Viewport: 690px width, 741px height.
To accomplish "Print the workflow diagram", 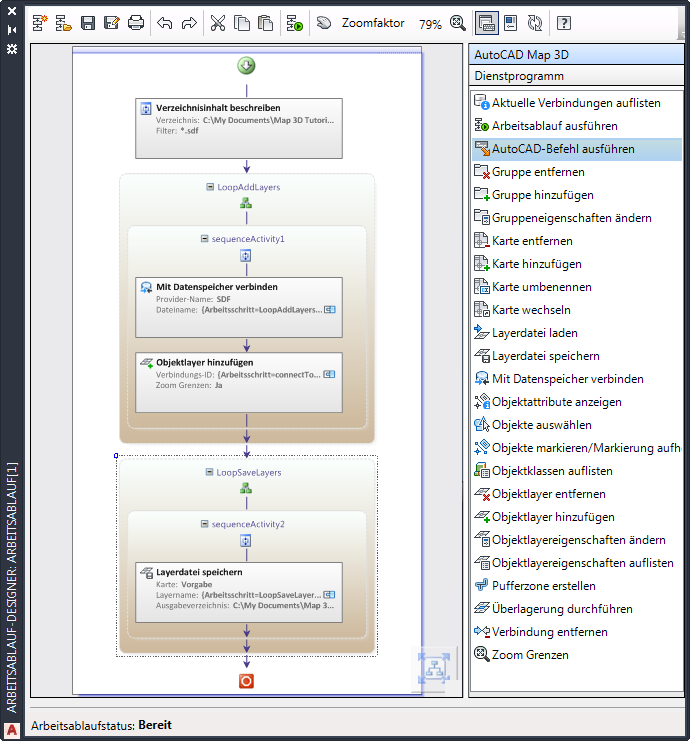I will coord(136,23).
